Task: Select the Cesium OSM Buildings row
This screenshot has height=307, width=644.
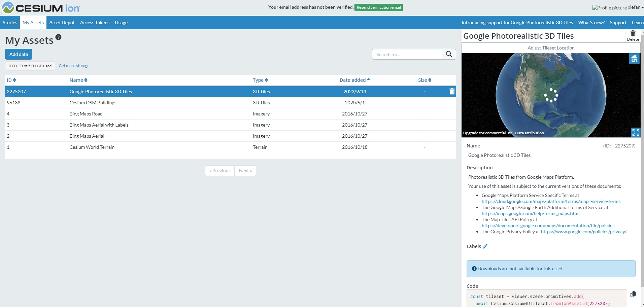Action: click(230, 103)
